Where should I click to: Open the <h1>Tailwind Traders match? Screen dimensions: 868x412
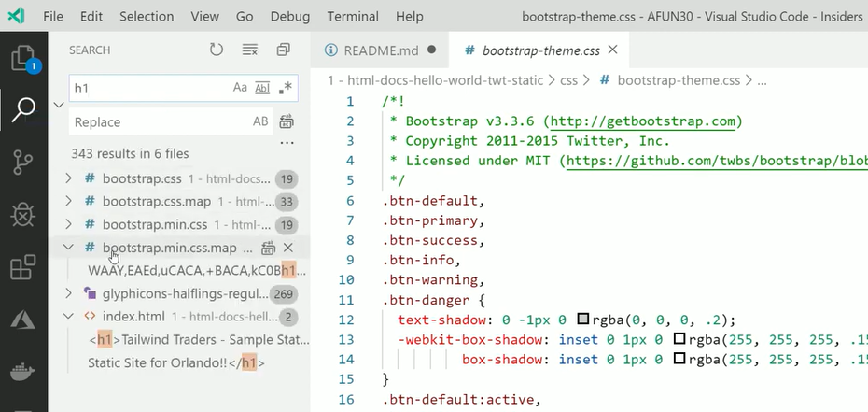199,339
